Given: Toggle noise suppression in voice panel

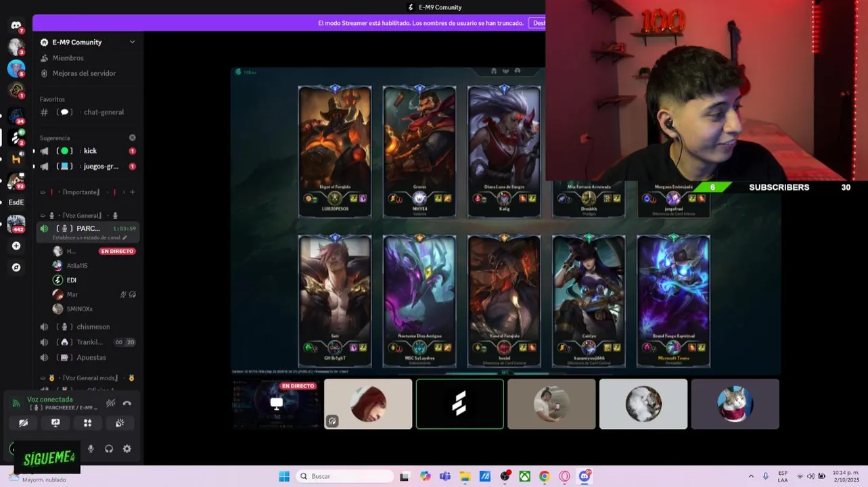Looking at the screenshot, I should (x=110, y=403).
